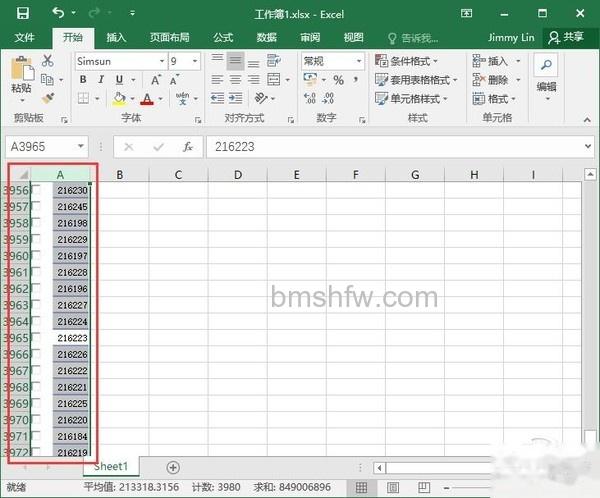Screen dimensions: 600x498
Task: Apply Italic formatting
Action: pos(101,80)
